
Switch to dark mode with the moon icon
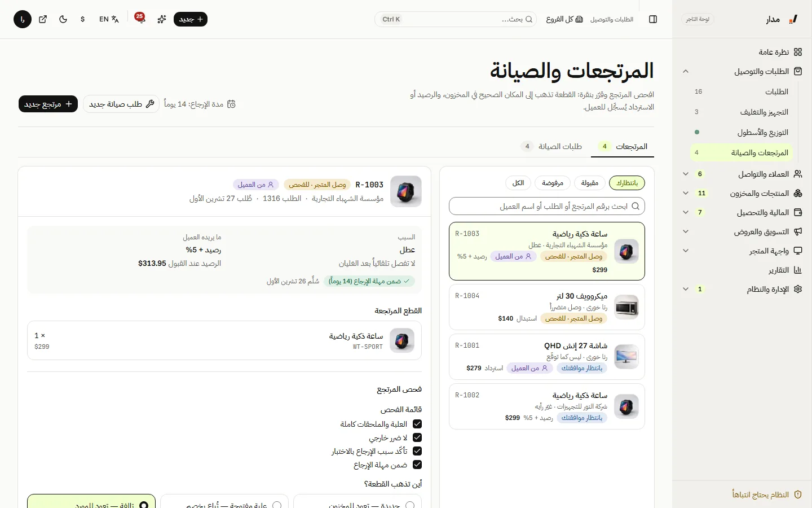click(x=63, y=19)
